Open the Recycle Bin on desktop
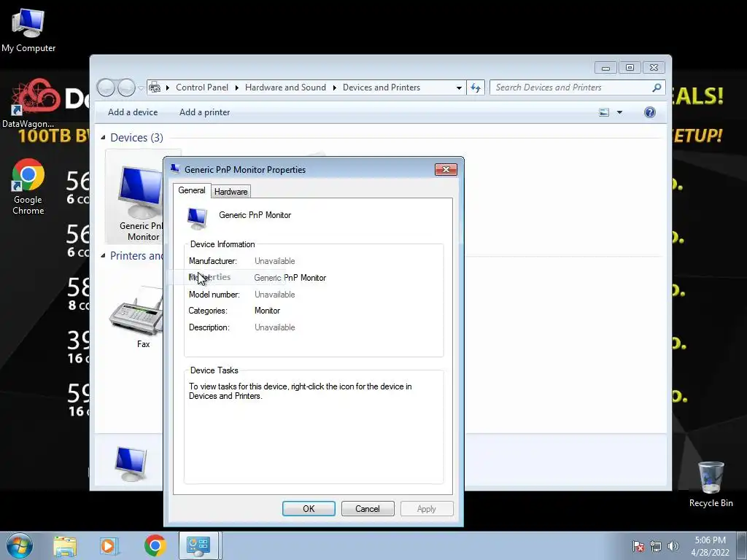The width and height of the screenshot is (747, 560). 711,483
